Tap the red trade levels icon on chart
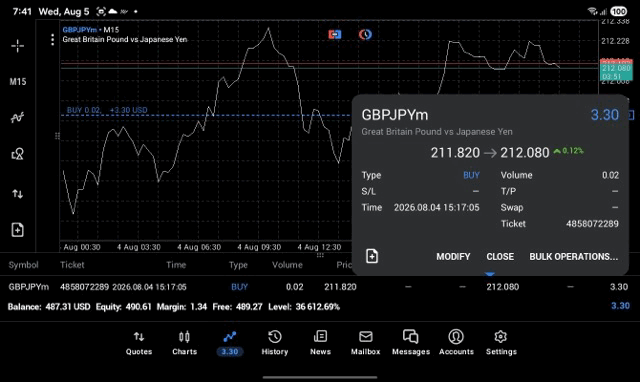The image size is (640, 382). tap(335, 34)
